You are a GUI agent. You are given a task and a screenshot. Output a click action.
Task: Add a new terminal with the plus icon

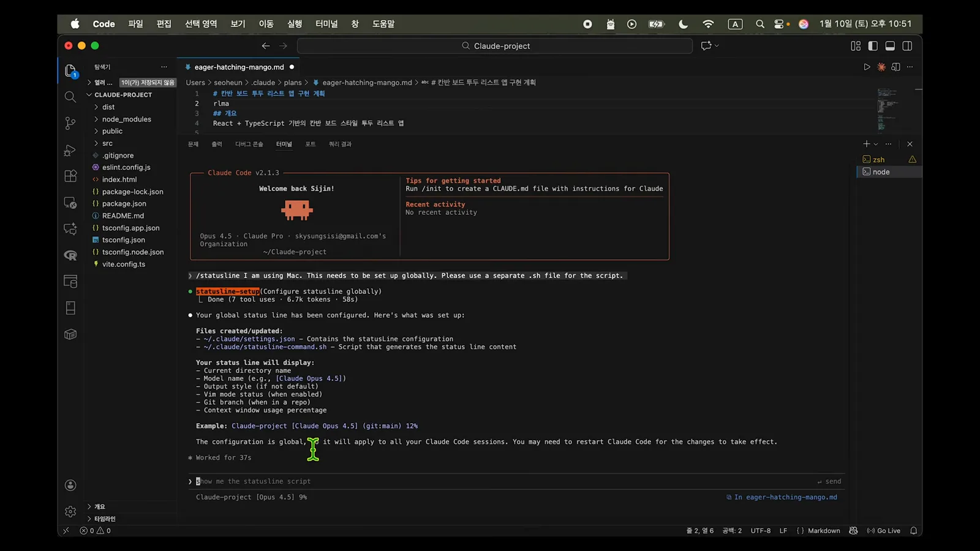[x=866, y=144]
